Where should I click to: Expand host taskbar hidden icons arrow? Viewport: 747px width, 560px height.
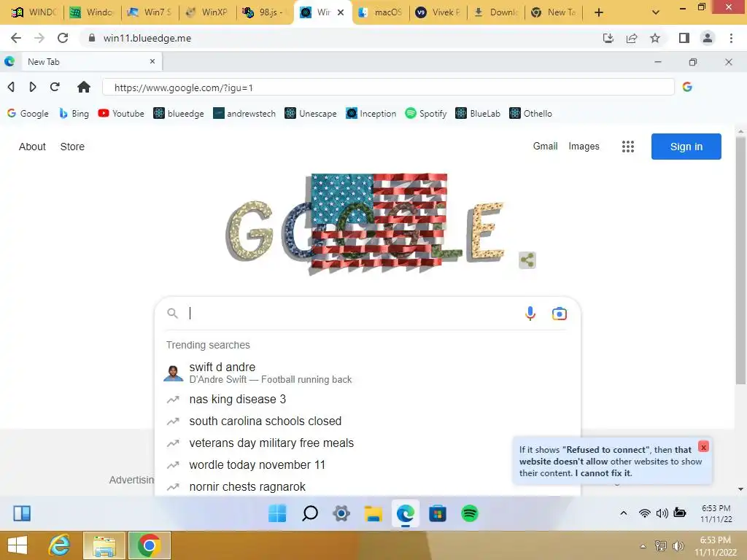point(643,545)
